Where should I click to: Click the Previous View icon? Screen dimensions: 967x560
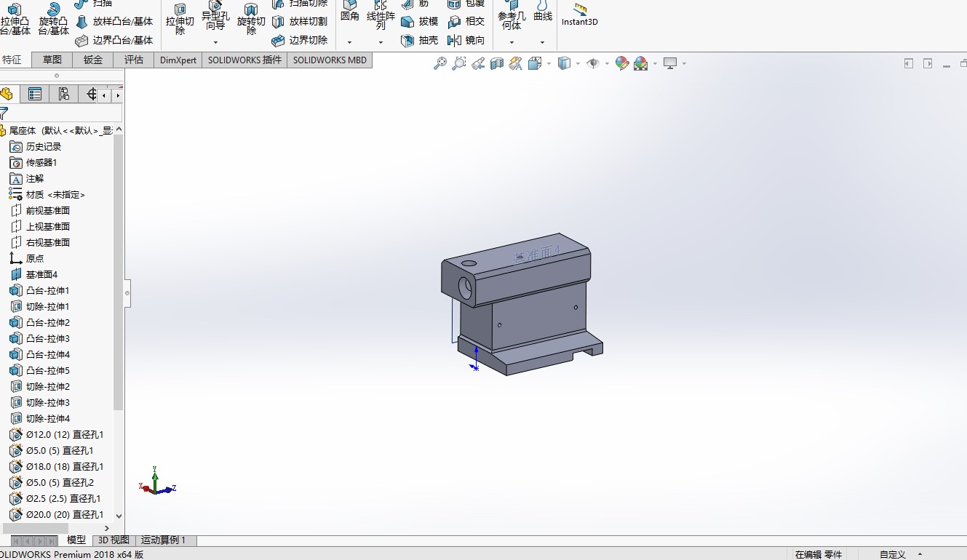point(478,64)
